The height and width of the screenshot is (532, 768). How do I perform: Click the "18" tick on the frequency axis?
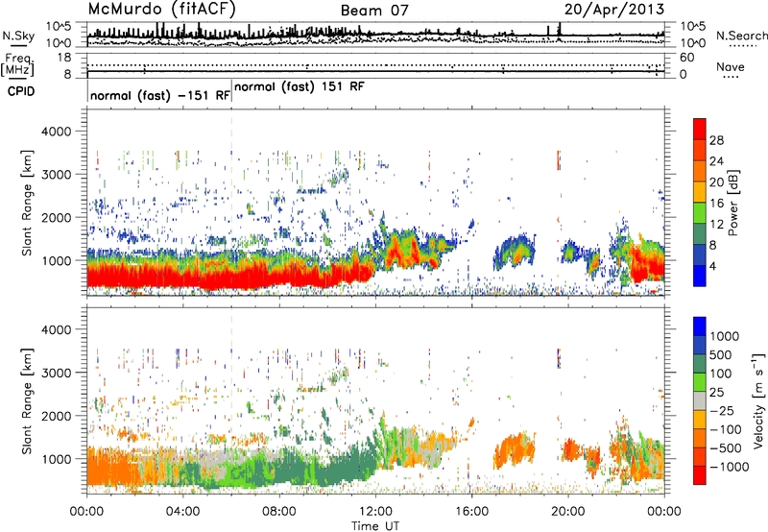(x=64, y=58)
